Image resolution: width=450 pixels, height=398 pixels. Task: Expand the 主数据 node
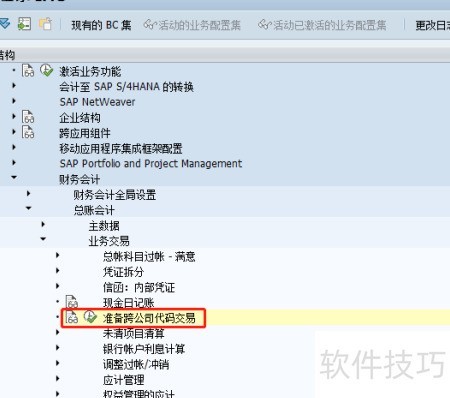click(x=43, y=224)
